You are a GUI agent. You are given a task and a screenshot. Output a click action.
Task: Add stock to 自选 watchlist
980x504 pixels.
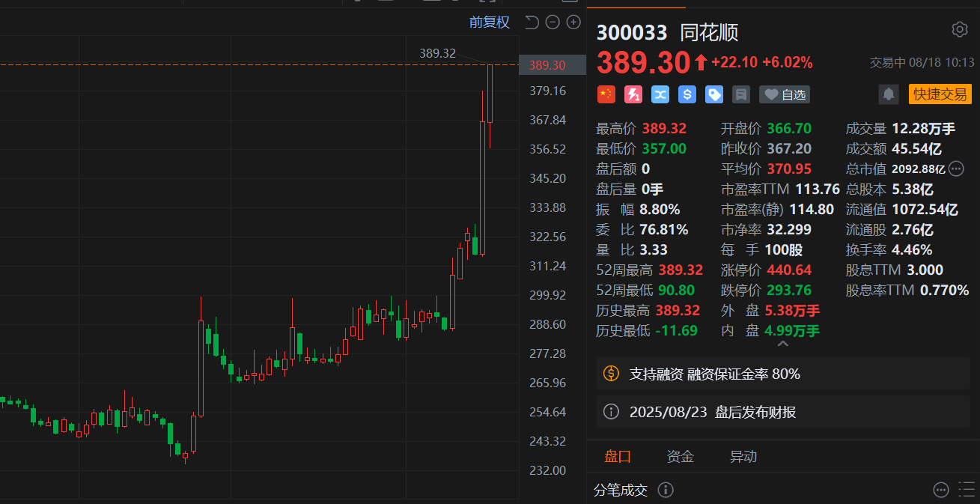tap(785, 94)
